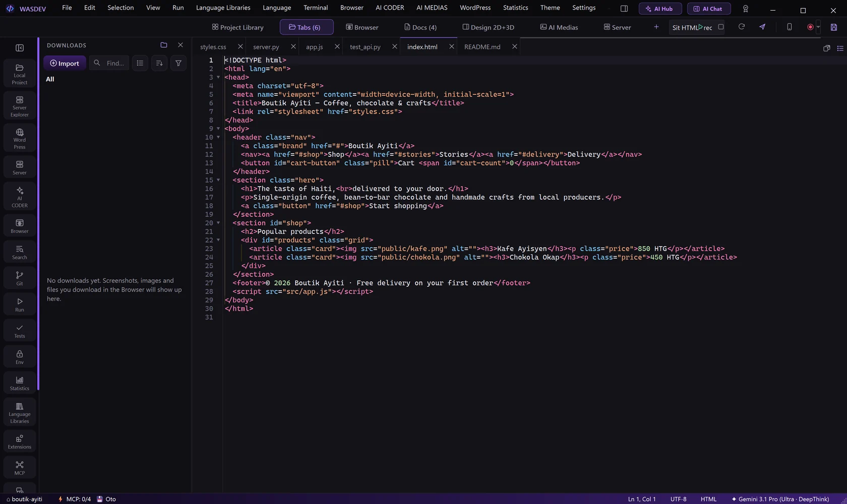847x504 pixels.
Task: Click the paper plane deploy icon
Action: [762, 27]
